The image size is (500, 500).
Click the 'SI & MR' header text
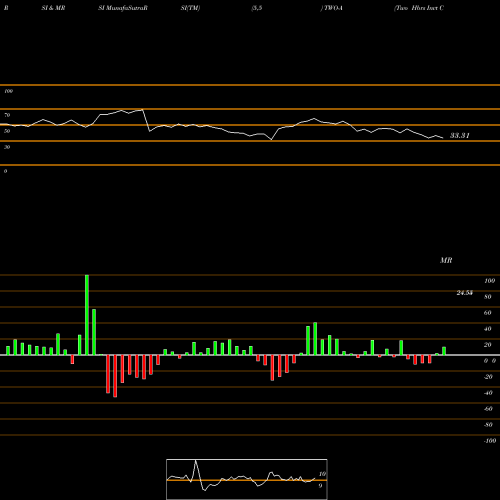click(x=53, y=8)
